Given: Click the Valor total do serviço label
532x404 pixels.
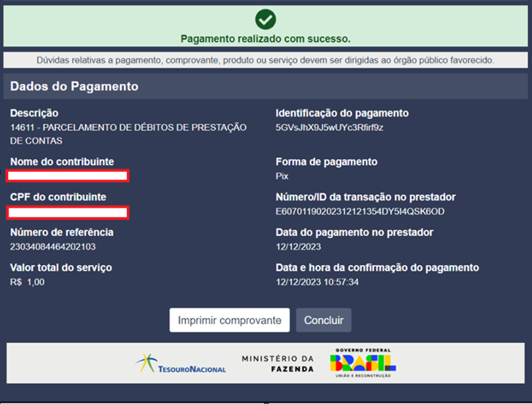Looking at the screenshot, I should 61,268.
